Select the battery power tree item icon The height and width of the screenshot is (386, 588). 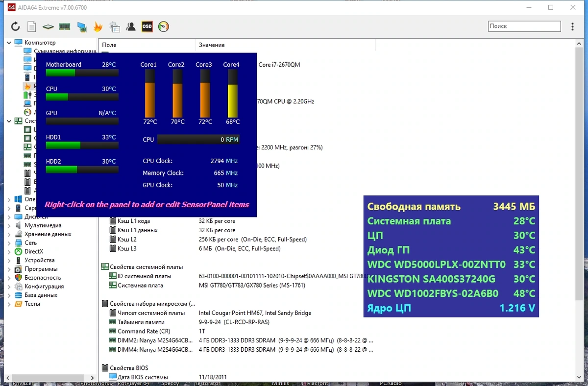click(x=27, y=95)
